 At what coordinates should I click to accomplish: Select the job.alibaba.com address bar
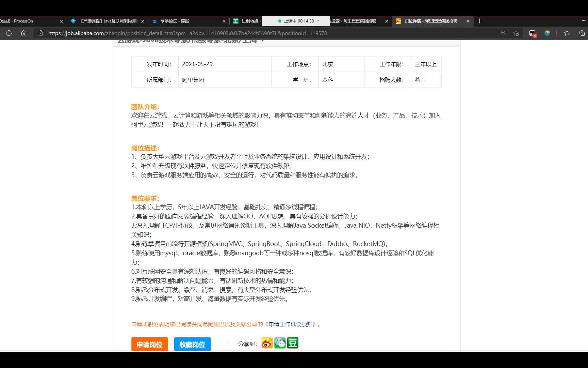(187, 33)
